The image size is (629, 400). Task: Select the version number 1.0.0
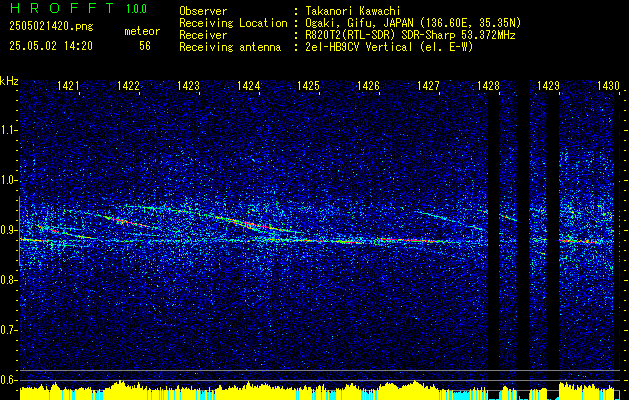click(136, 9)
